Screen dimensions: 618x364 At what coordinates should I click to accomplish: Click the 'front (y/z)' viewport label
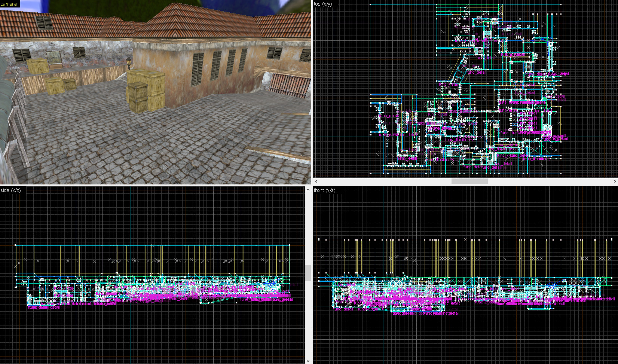pyautogui.click(x=324, y=190)
